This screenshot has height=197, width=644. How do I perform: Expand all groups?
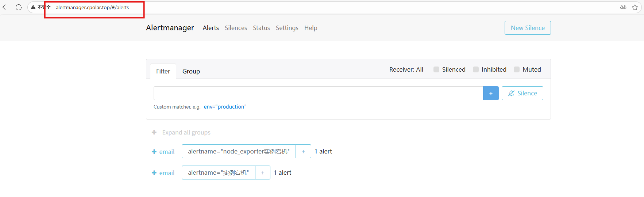click(x=186, y=132)
